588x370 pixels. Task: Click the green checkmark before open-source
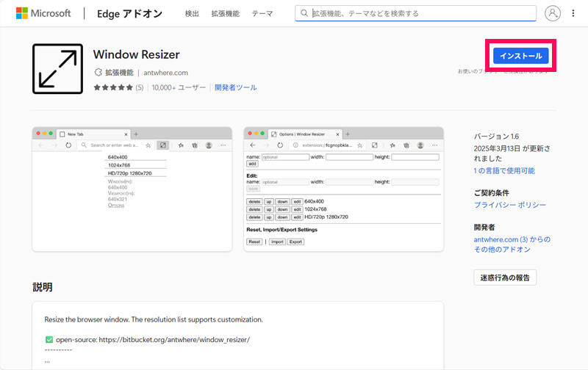(49, 340)
